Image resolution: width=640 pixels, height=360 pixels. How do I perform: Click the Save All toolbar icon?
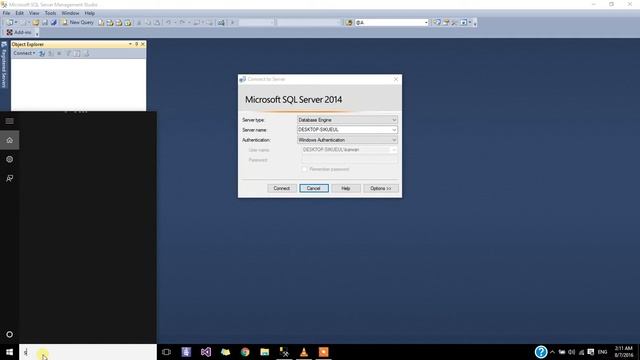coord(53,22)
